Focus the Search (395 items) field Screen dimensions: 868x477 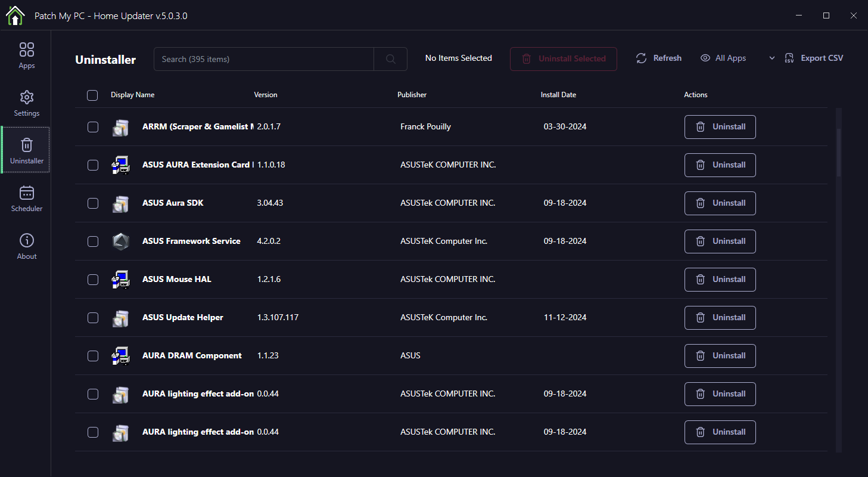pos(264,59)
